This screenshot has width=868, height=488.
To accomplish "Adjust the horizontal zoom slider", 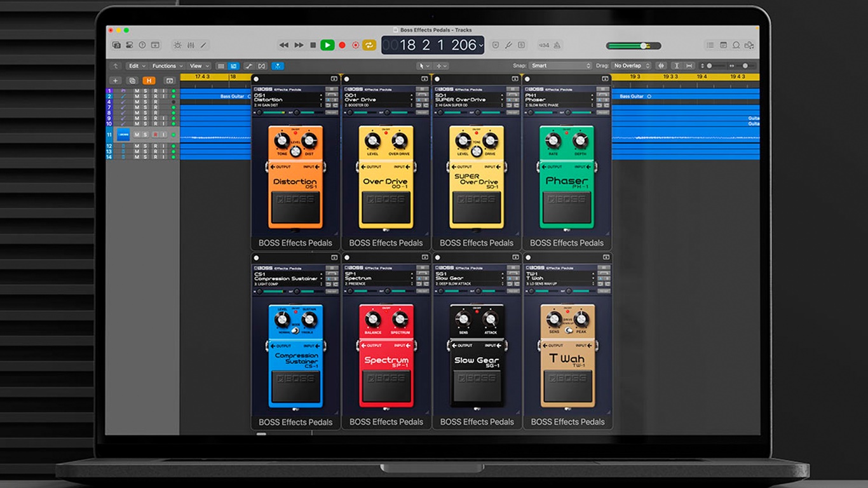I will tap(742, 66).
